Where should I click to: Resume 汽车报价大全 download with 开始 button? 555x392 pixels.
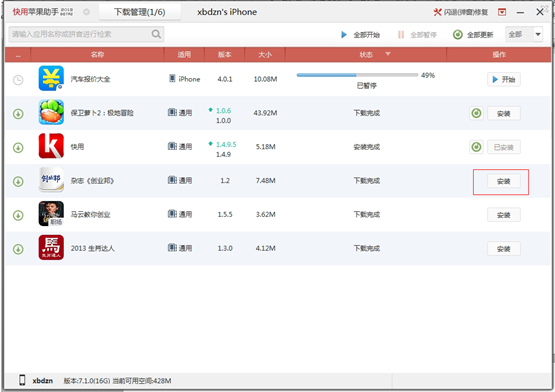coord(504,79)
